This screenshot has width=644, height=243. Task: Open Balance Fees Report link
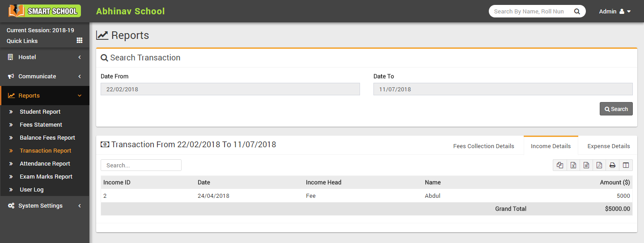click(47, 138)
